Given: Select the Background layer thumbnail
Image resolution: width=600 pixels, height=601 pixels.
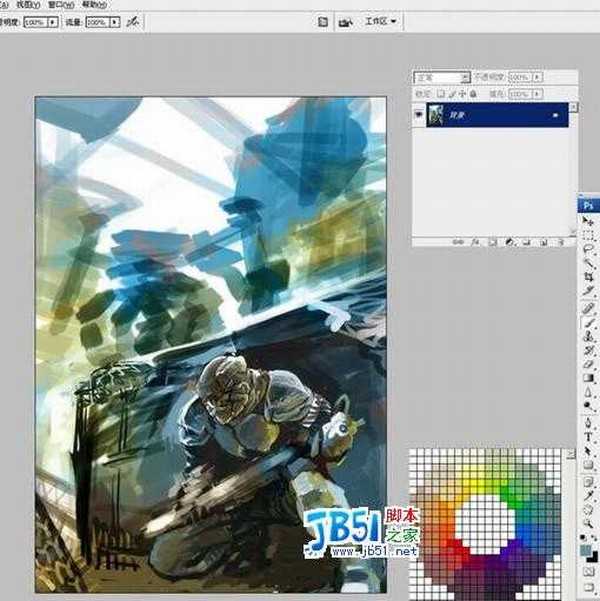Looking at the screenshot, I should (436, 115).
